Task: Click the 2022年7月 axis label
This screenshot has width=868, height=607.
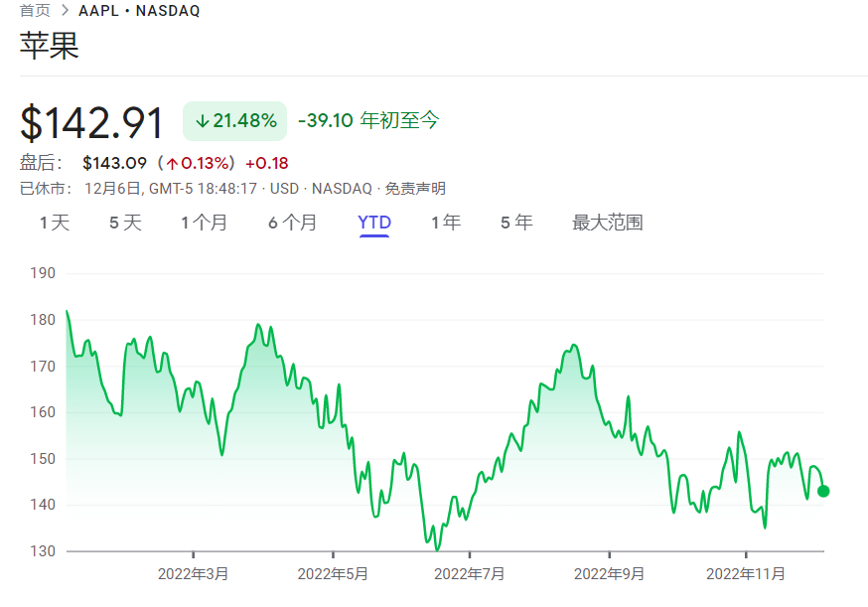Action: [x=470, y=574]
